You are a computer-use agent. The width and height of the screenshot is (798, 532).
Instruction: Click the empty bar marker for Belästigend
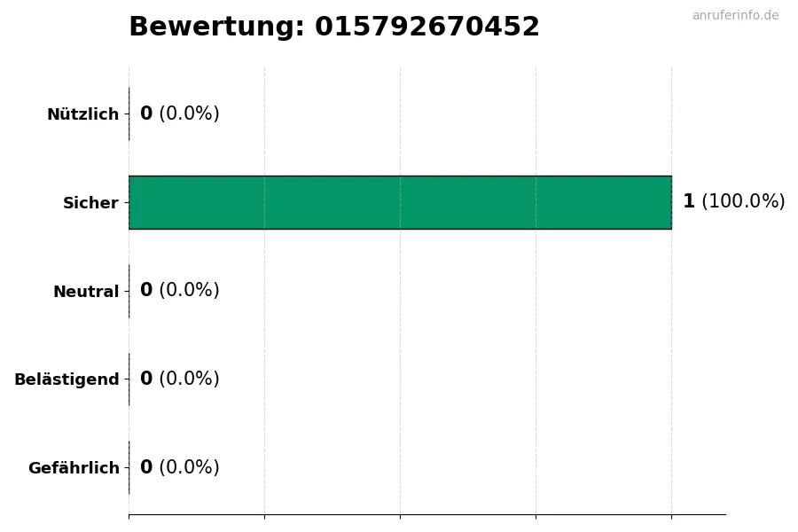129,379
